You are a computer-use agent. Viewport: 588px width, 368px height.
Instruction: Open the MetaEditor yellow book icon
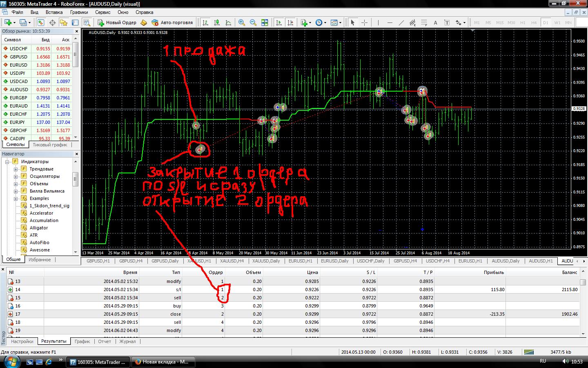[144, 22]
